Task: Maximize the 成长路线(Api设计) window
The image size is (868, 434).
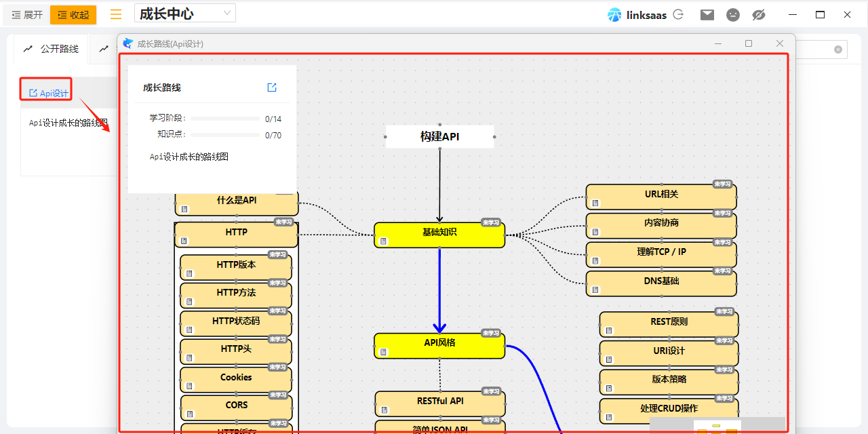Action: (x=749, y=43)
